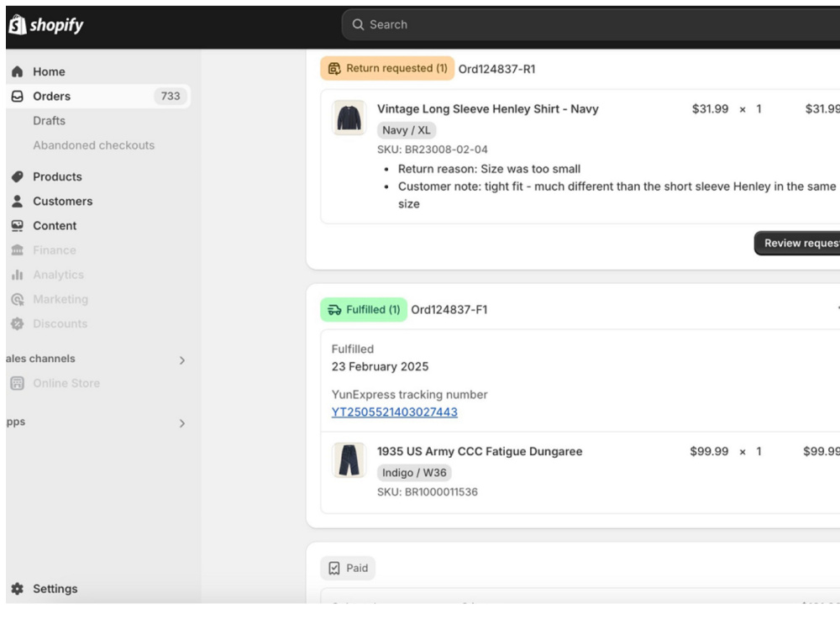Click the search magnifier icon

(x=358, y=24)
